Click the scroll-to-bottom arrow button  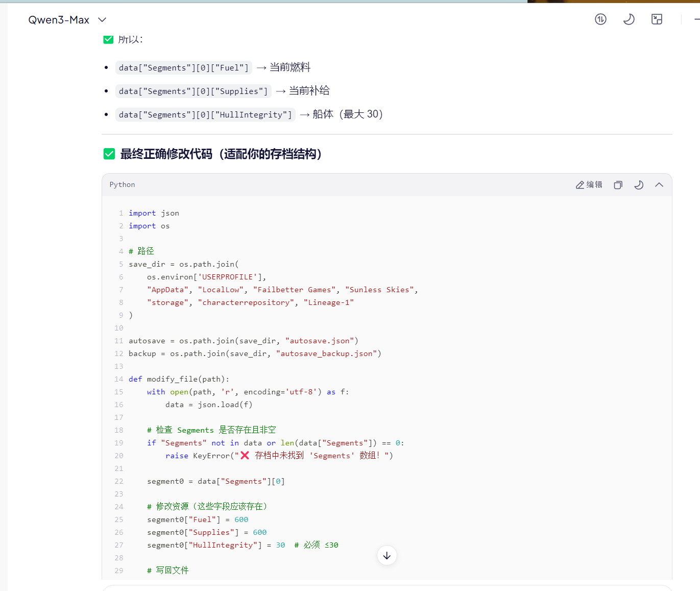tap(387, 555)
